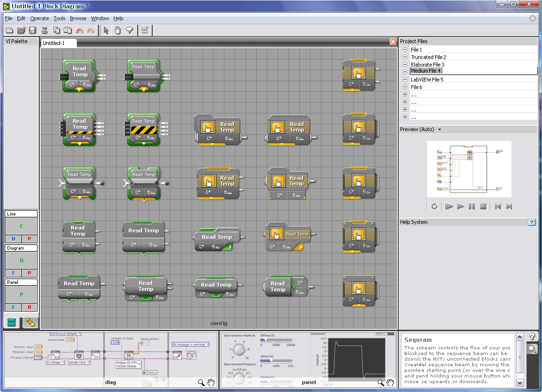Select the hand pan tool in toolbar
542x392 pixels.
[x=118, y=30]
